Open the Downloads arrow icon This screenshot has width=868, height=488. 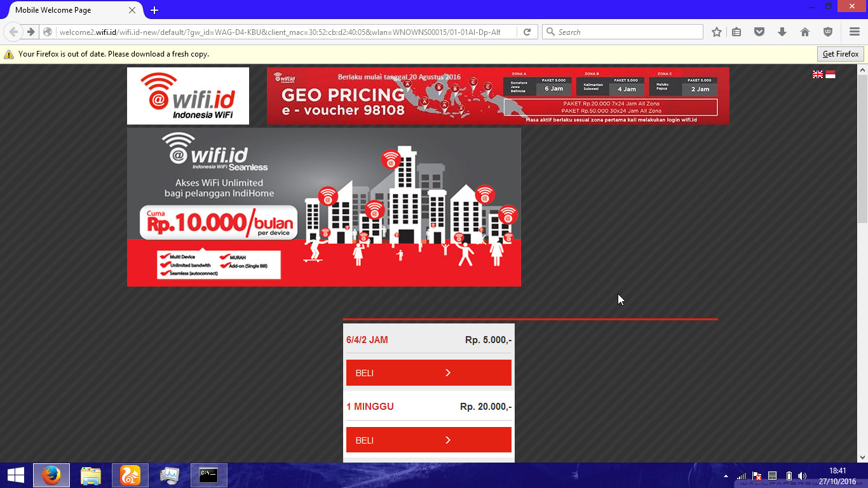782,32
